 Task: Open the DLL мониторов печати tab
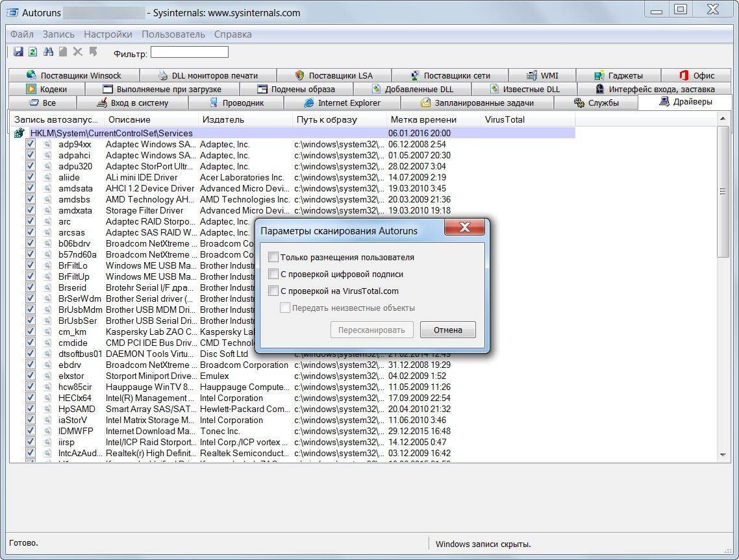[208, 75]
